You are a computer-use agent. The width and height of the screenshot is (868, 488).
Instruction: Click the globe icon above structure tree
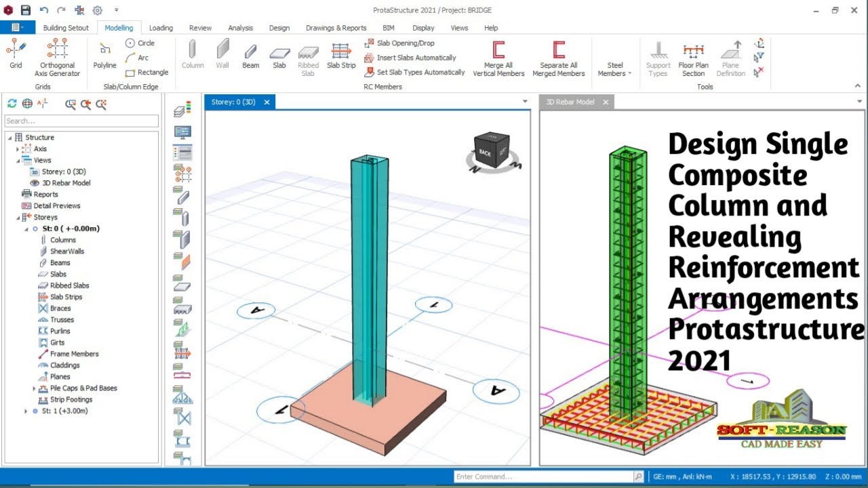(27, 104)
